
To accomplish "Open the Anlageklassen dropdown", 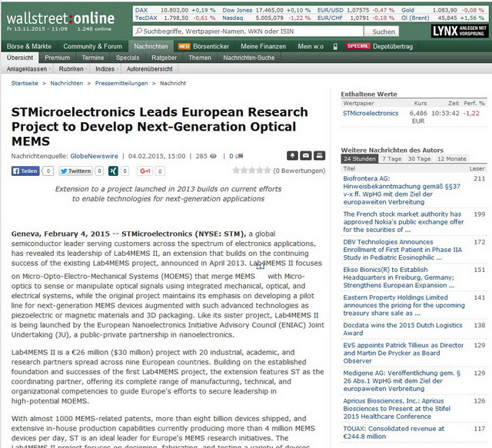I will (28, 69).
